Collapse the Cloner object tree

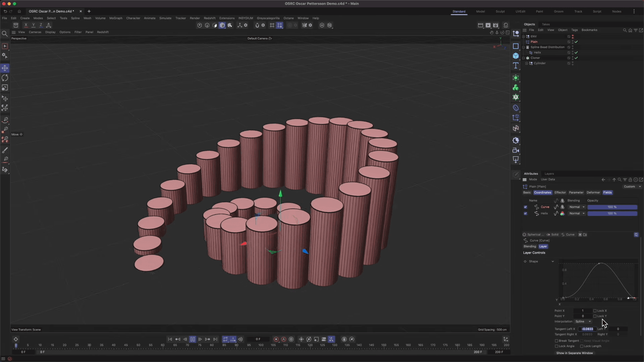(x=523, y=58)
